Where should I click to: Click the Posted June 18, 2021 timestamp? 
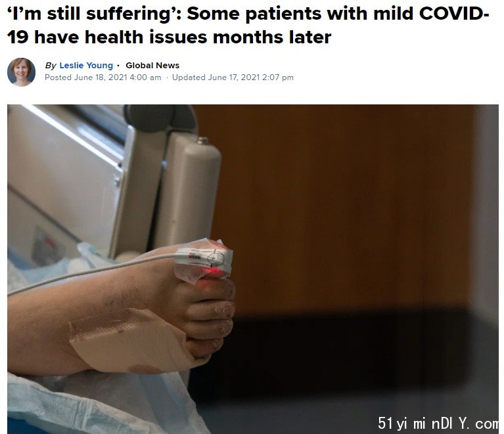pos(103,77)
